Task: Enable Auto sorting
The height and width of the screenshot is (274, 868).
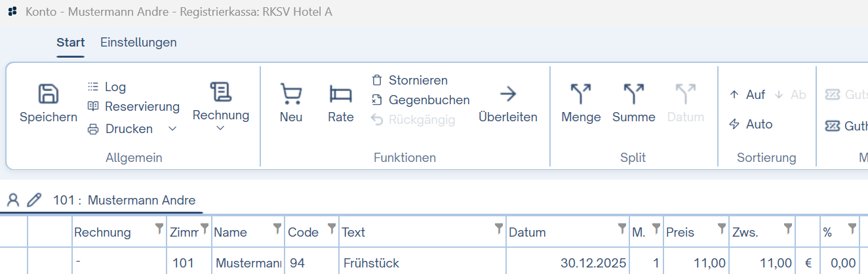Action: (x=751, y=124)
